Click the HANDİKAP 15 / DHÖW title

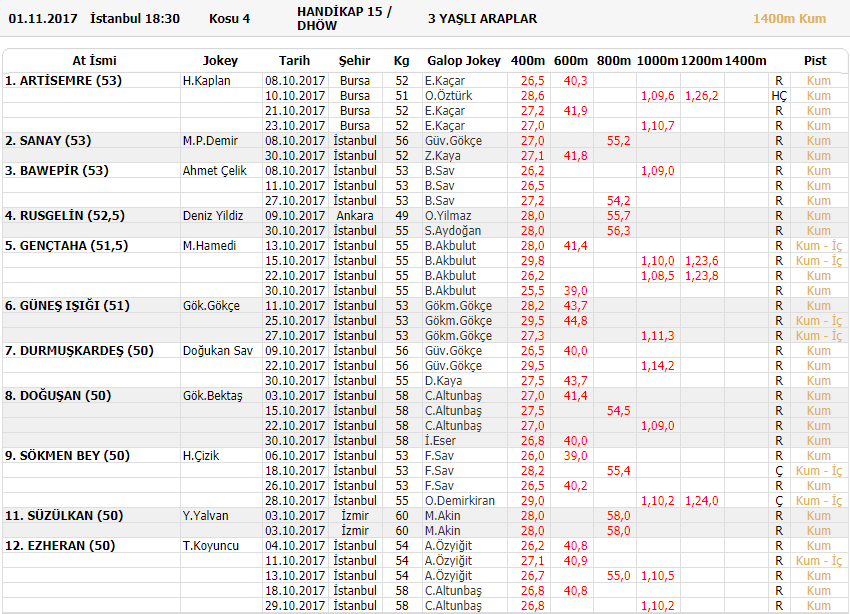pos(344,18)
